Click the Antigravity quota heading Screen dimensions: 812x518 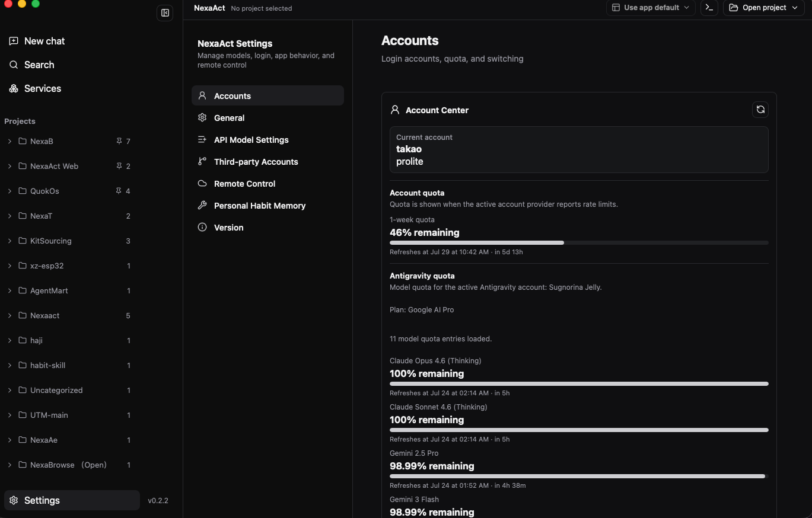[x=422, y=276]
